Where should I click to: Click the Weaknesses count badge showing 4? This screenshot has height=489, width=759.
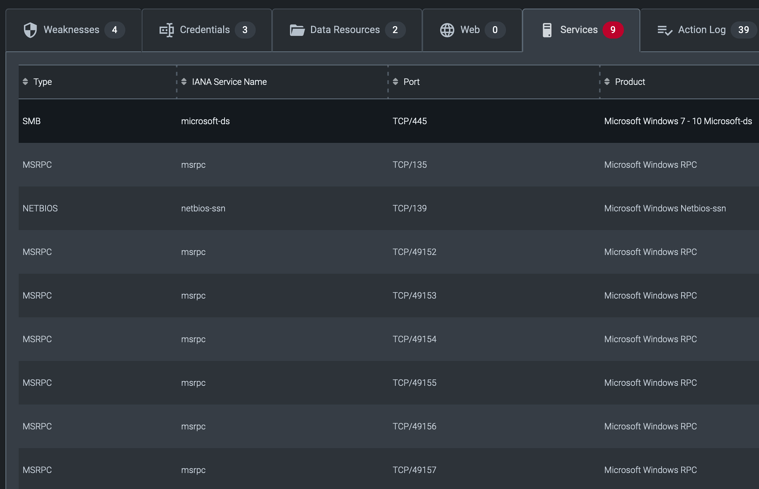point(114,30)
